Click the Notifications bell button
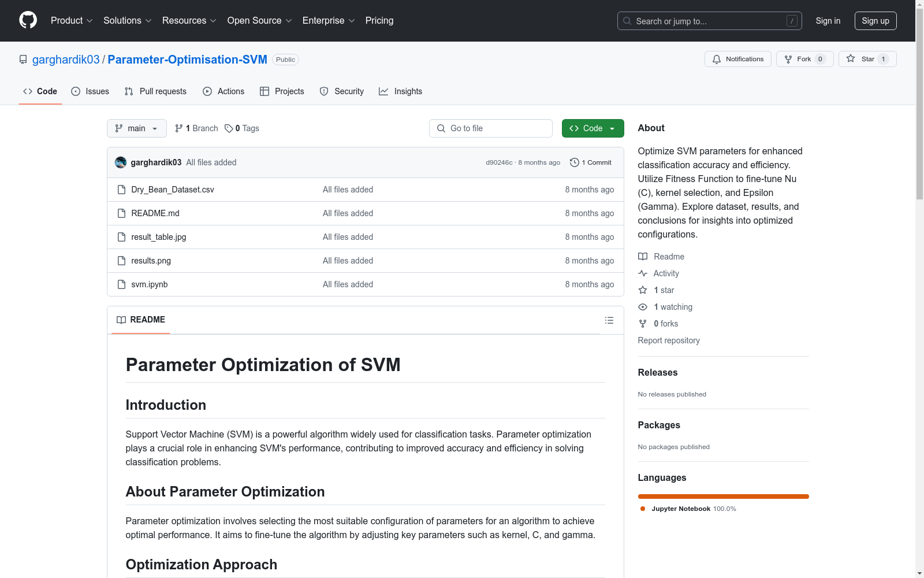 (737, 59)
